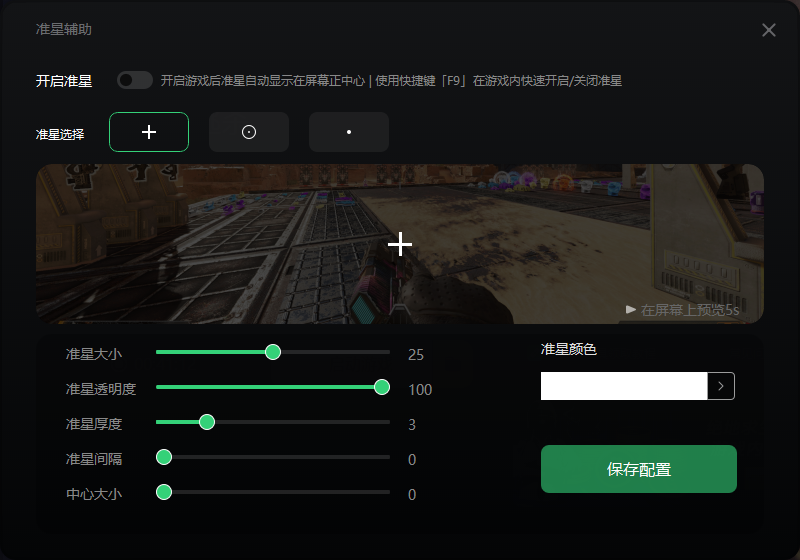Select the single dot crosshair style

[349, 132]
